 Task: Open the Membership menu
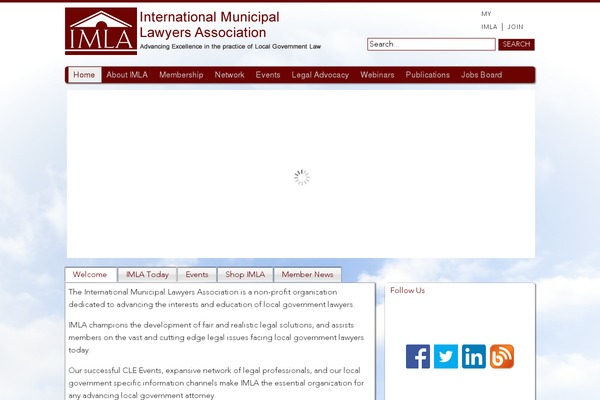point(181,75)
